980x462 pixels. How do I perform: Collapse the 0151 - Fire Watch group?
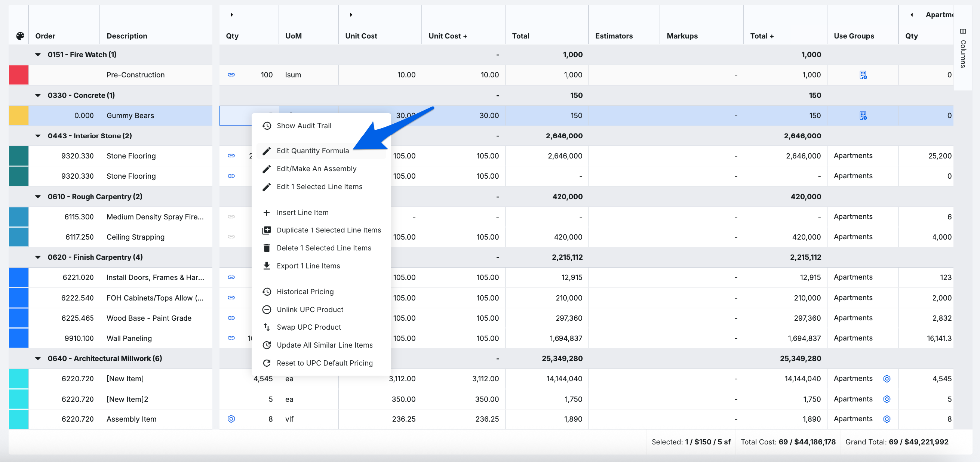pos(38,55)
